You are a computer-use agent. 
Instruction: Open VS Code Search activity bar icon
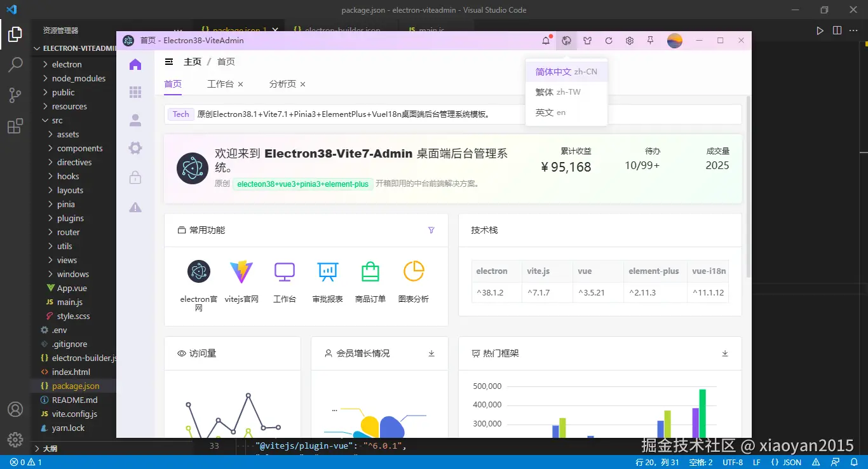tap(15, 65)
